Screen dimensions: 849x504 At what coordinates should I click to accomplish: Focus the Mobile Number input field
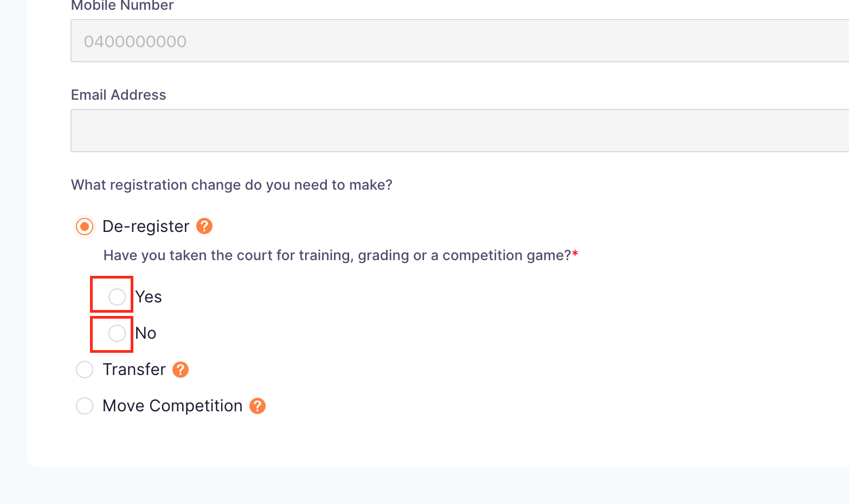460,41
